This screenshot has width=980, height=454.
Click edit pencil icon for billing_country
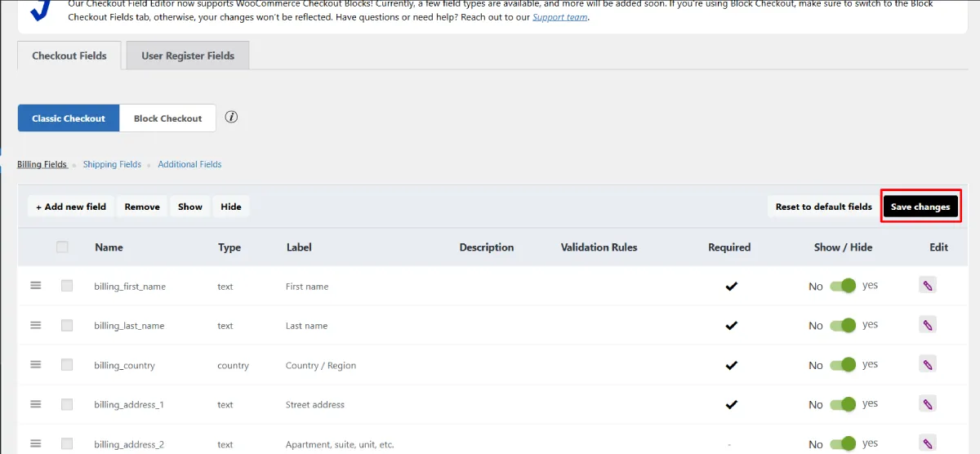pos(927,364)
